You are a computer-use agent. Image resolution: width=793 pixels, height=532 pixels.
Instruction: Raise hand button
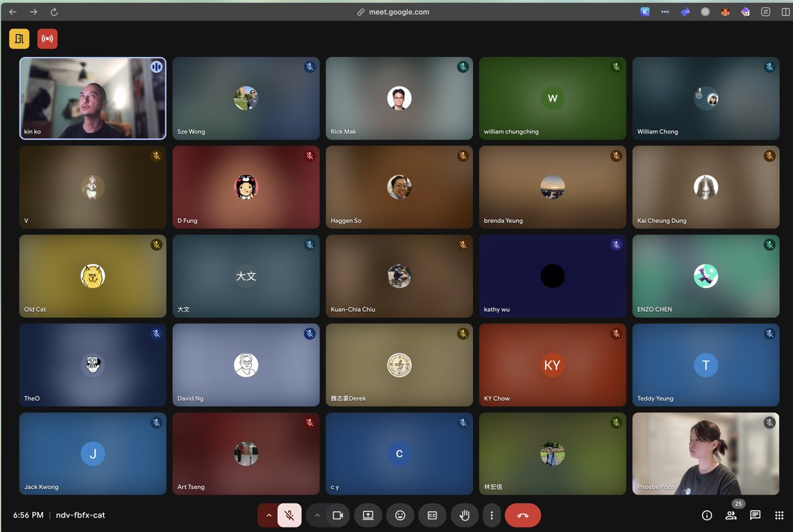[x=465, y=515]
